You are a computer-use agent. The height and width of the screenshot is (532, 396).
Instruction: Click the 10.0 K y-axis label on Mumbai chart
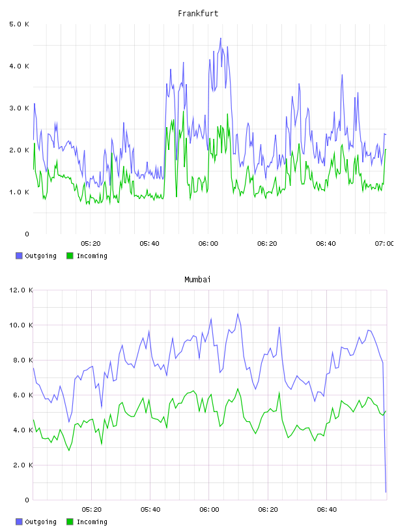point(21,325)
